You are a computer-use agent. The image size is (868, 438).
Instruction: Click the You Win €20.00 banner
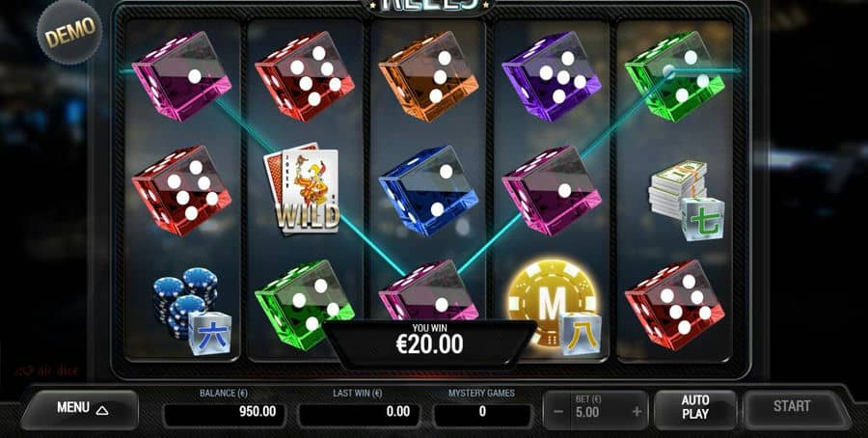429,340
